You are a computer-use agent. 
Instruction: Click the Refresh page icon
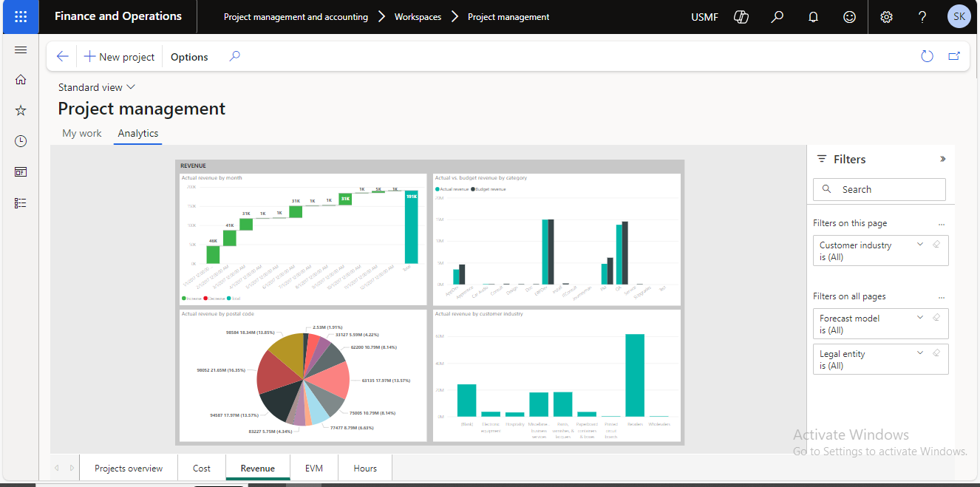click(x=927, y=56)
